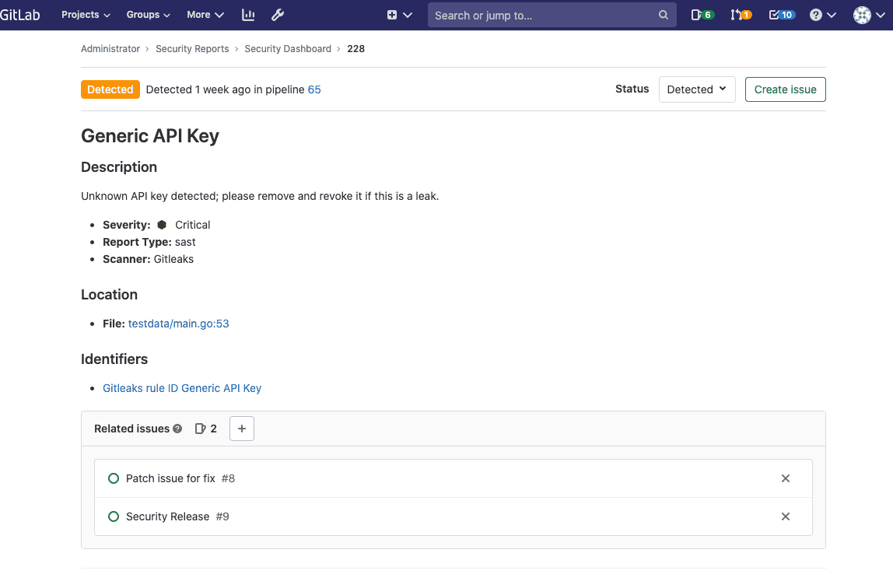Viewport: 893px width, 588px height.
Task: Add a related issue with the plus button
Action: tap(241, 429)
